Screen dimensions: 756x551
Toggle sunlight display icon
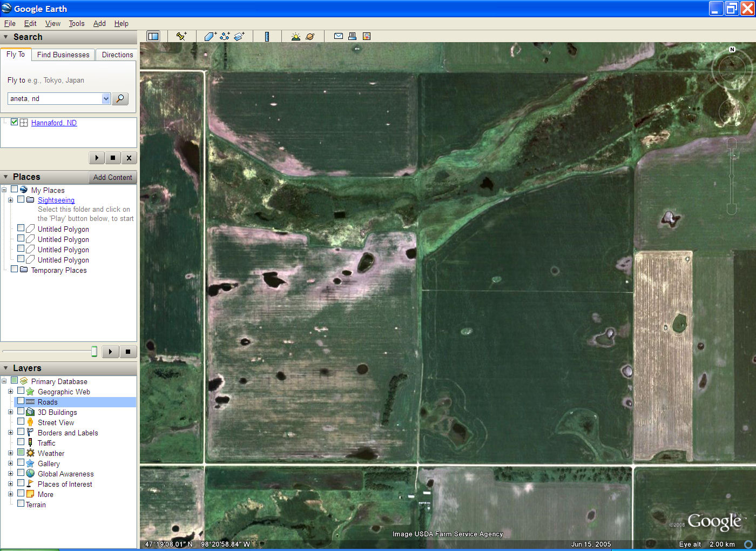[x=295, y=36]
